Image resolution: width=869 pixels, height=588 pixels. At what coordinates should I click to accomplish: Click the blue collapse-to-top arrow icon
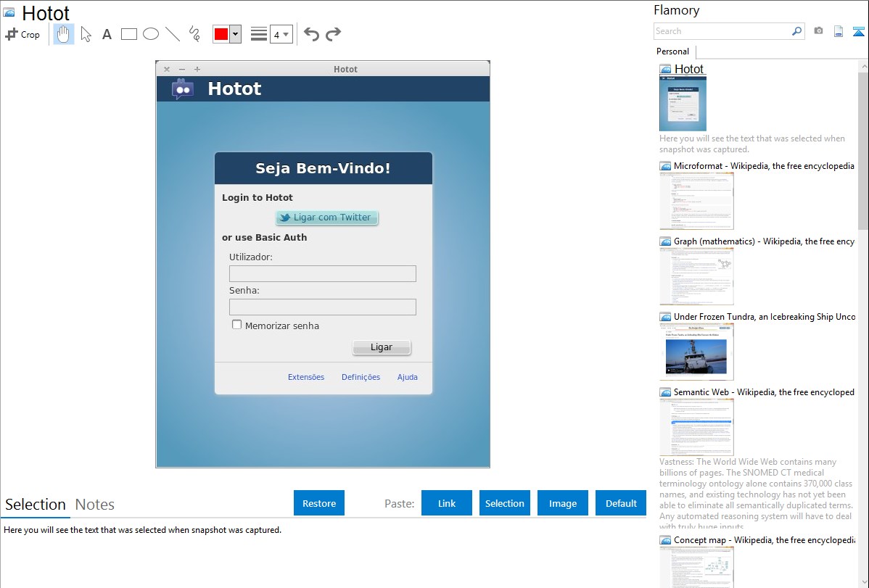pos(858,31)
